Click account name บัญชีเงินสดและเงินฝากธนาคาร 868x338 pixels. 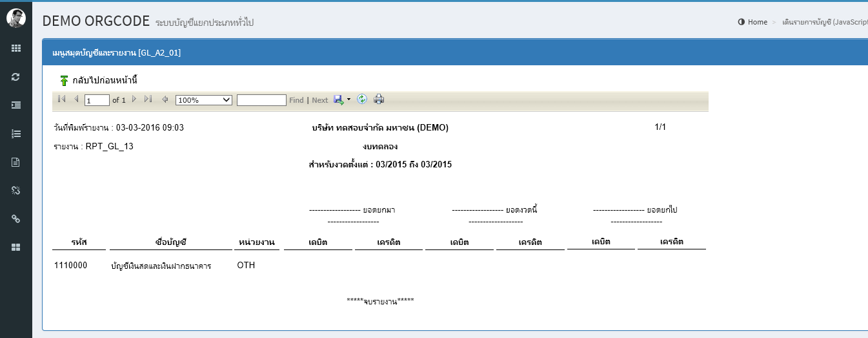pyautogui.click(x=161, y=266)
